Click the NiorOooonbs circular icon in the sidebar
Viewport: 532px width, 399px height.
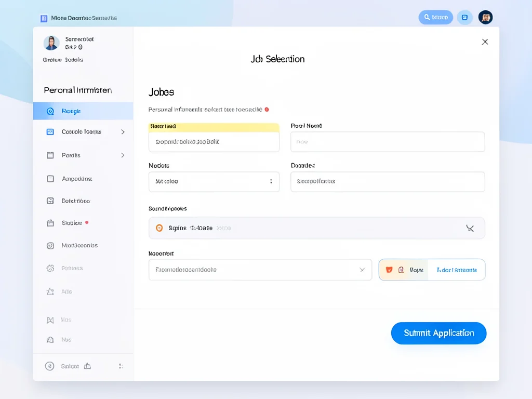pyautogui.click(x=50, y=245)
